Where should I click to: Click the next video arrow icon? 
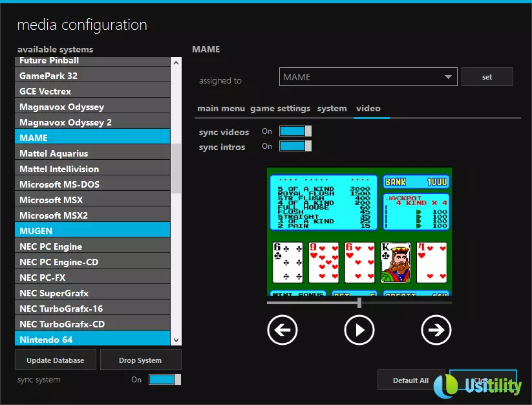pyautogui.click(x=436, y=331)
